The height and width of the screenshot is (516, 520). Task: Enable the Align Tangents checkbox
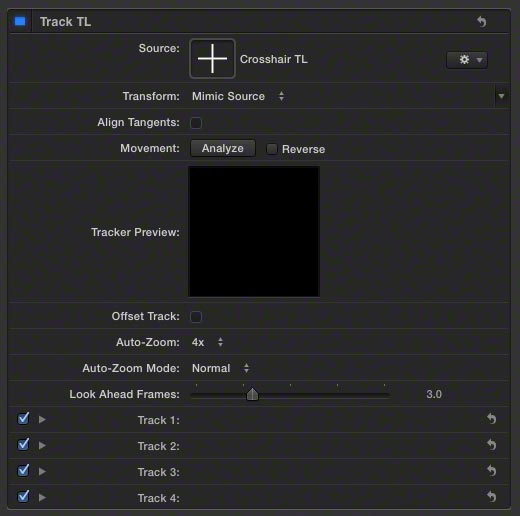coord(196,123)
